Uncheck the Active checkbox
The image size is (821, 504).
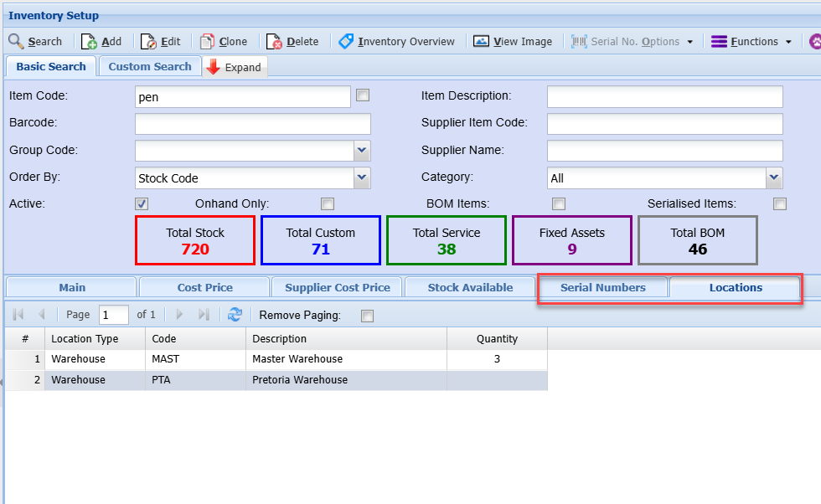tap(142, 203)
